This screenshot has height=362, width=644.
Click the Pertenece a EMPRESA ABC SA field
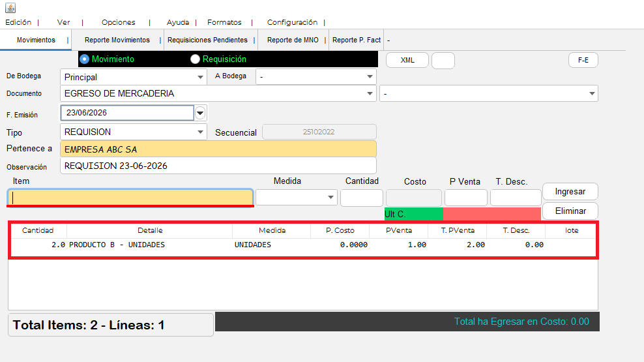[x=218, y=149]
